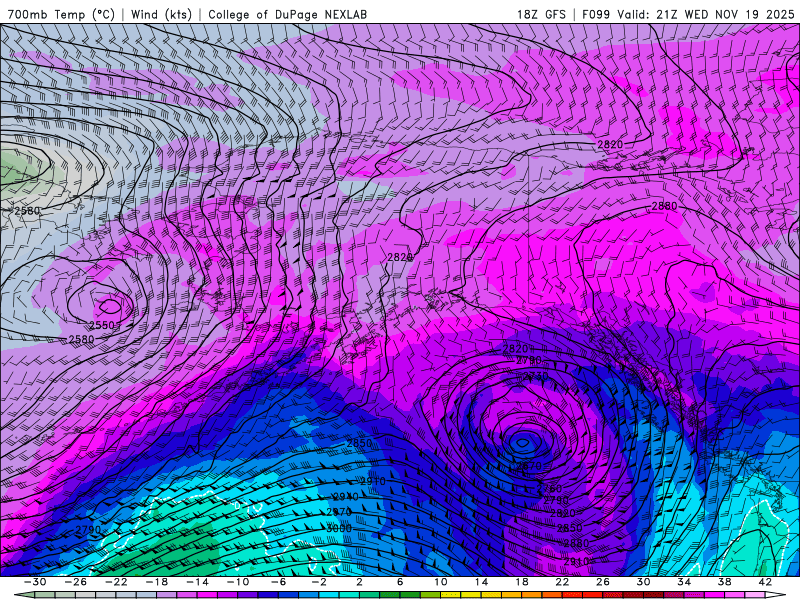Click the red segment of the temperature colorbar
Image resolution: width=800 pixels, height=600 pixels.
(x=593, y=595)
